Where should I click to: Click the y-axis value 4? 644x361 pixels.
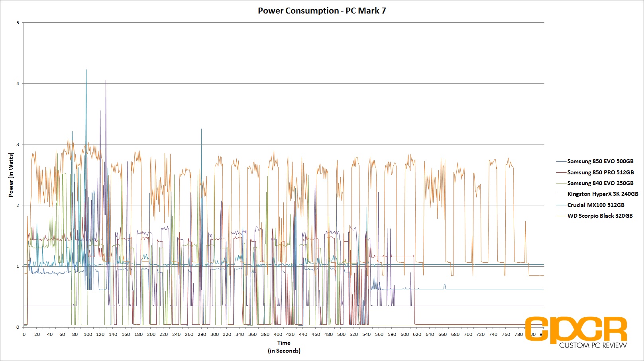(18, 84)
